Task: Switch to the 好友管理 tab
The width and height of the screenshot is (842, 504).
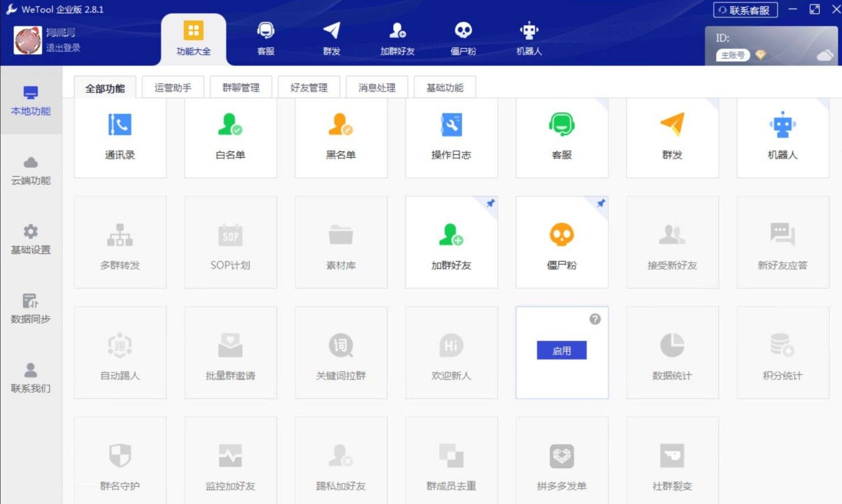Action: [309, 87]
